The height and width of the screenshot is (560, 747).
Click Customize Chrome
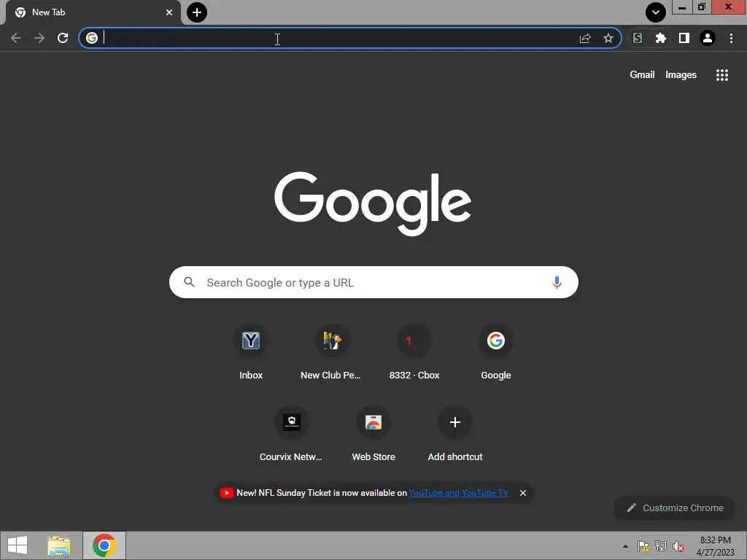point(676,507)
